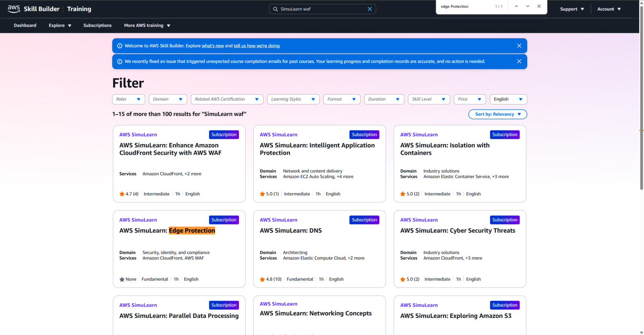Open AWS SimuLearn: Networking Concepts course
Screen dimensions: 644x335
(316, 313)
